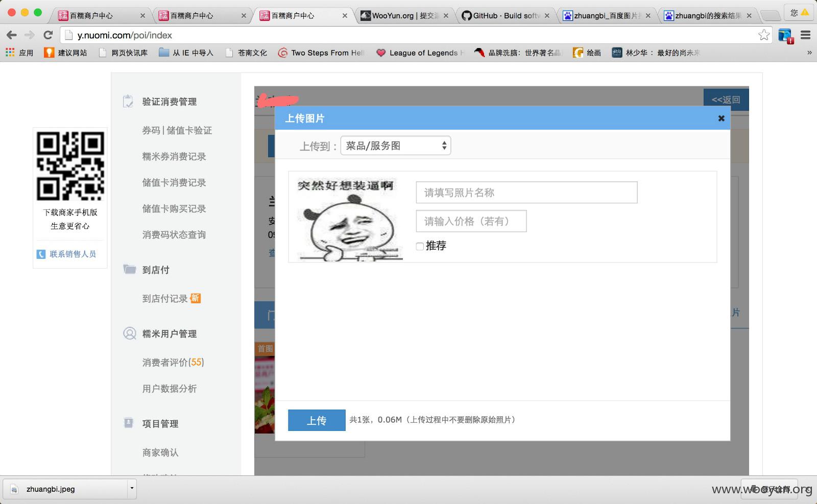Click the extension icon beside the star
Image resolution: width=817 pixels, height=504 pixels.
pyautogui.click(x=785, y=35)
